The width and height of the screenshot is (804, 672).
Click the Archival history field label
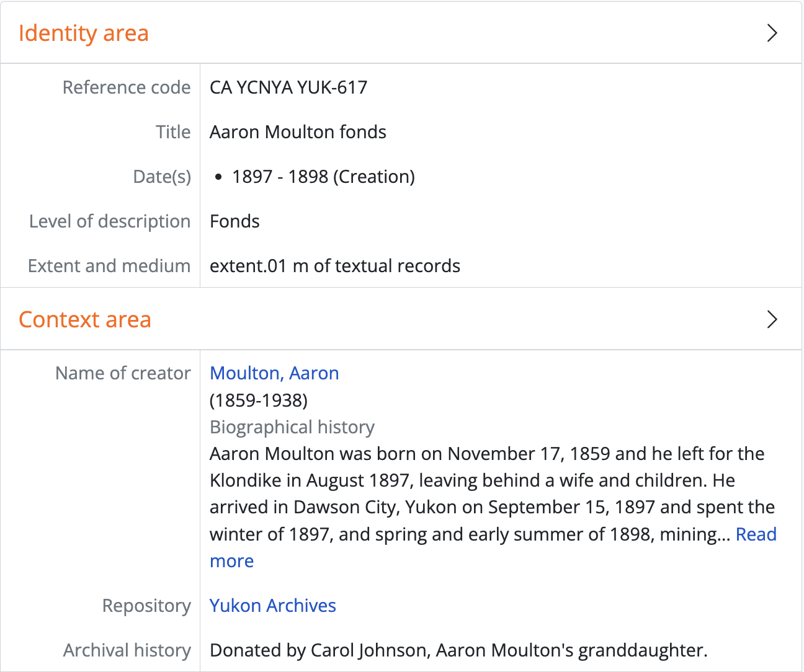[127, 650]
